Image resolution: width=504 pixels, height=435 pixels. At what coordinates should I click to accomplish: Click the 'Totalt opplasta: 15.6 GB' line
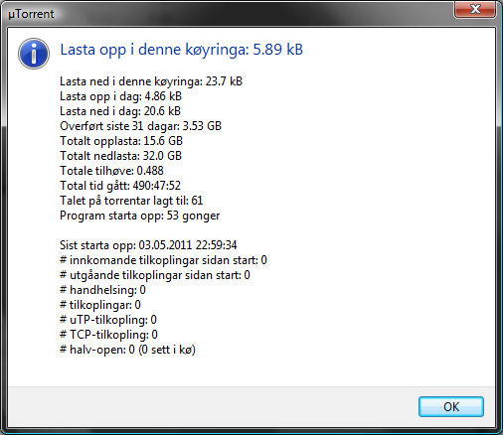click(x=121, y=141)
